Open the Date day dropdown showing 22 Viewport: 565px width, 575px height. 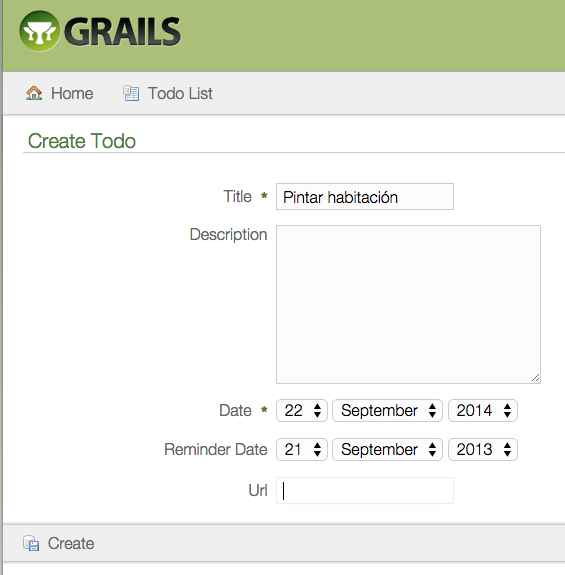[301, 410]
